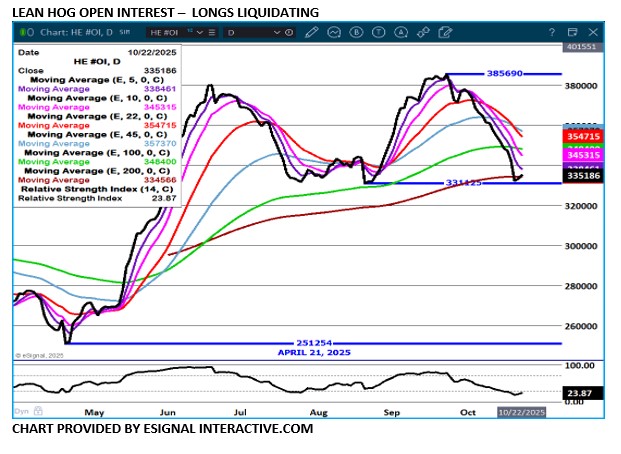Click the circled T toolbar icon
This screenshot has height=454, width=621.
376,33
